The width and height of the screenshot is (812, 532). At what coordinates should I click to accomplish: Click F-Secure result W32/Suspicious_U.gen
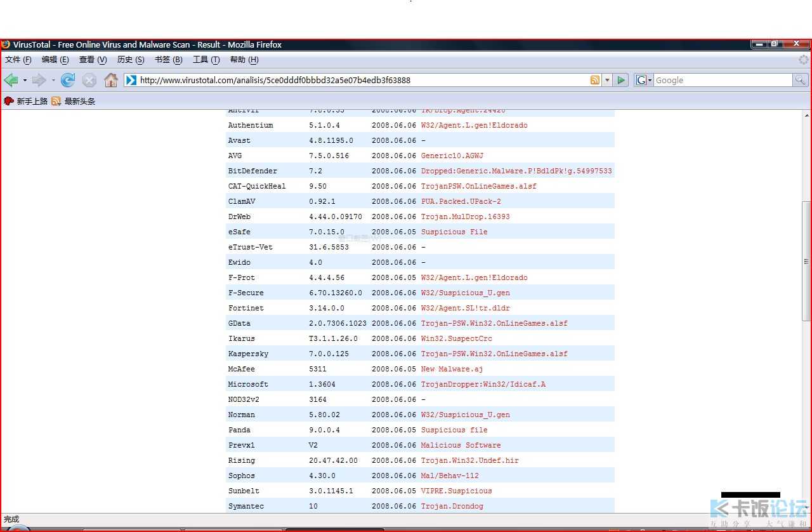coord(466,293)
